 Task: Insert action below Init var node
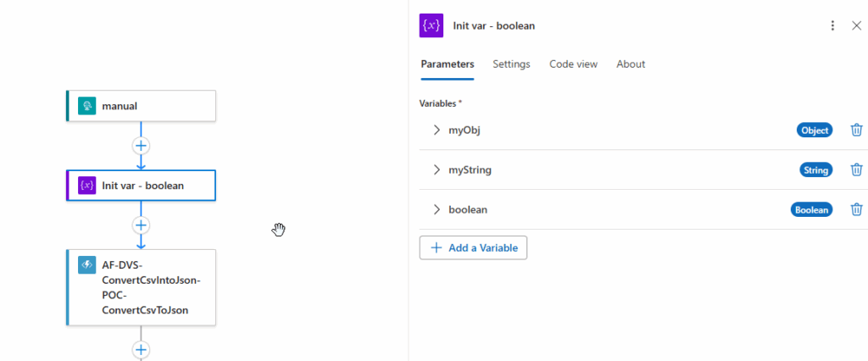click(141, 225)
